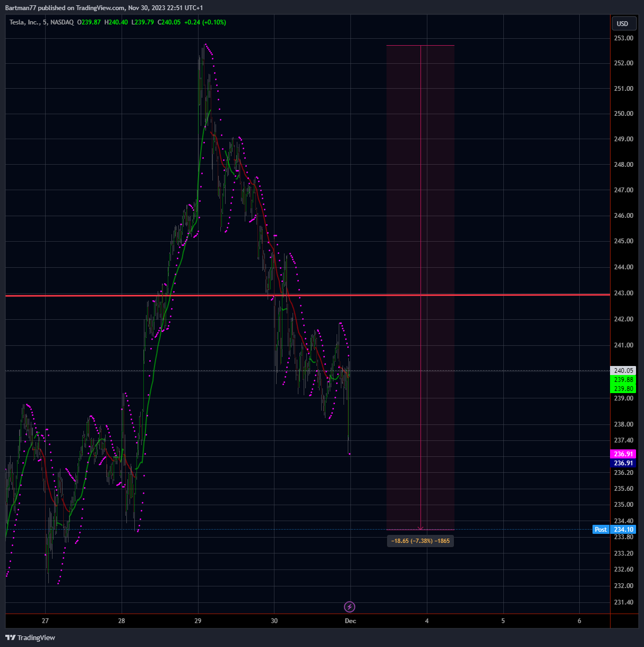Click date label 29 on the time axis

click(198, 621)
